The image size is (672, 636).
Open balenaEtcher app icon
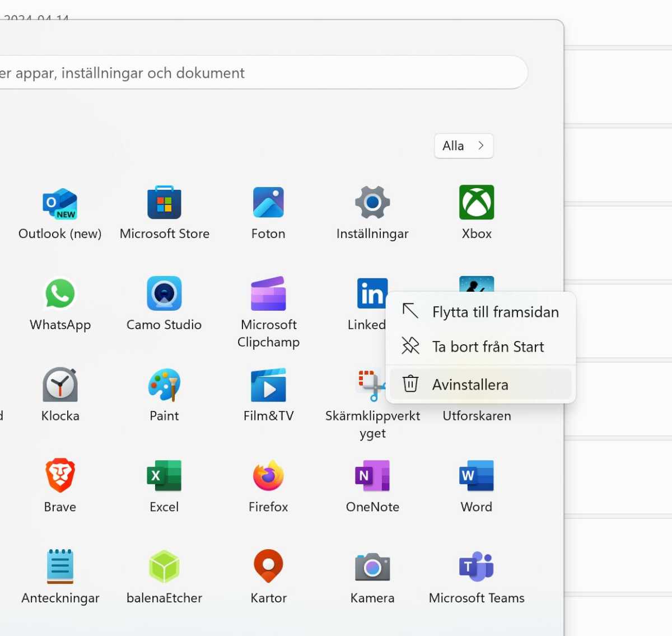point(164,567)
